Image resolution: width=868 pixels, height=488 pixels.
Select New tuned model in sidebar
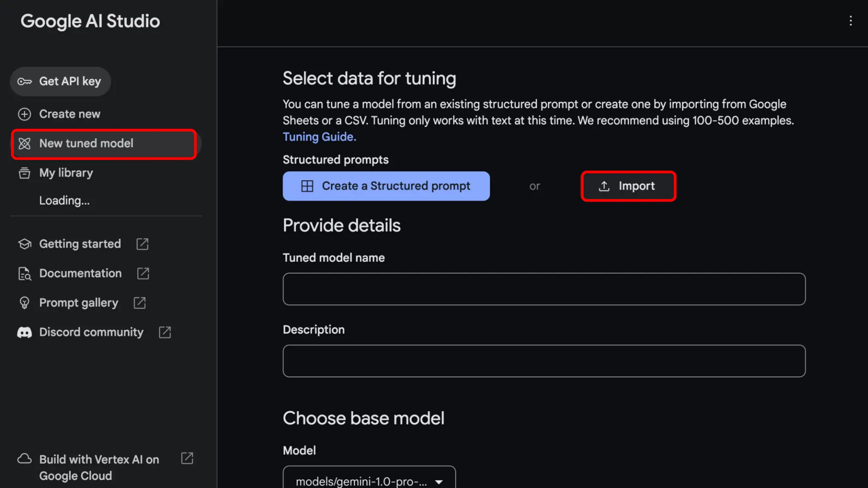[x=86, y=144]
